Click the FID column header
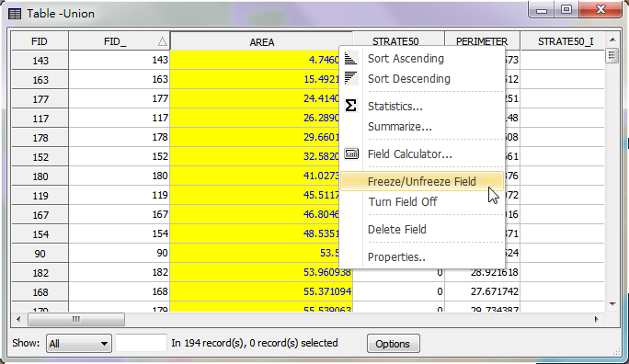 (40, 41)
